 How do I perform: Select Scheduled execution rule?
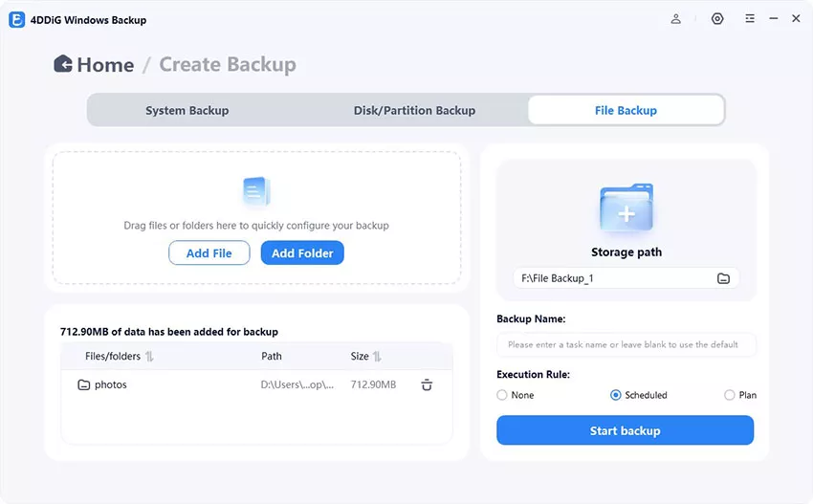click(x=615, y=395)
